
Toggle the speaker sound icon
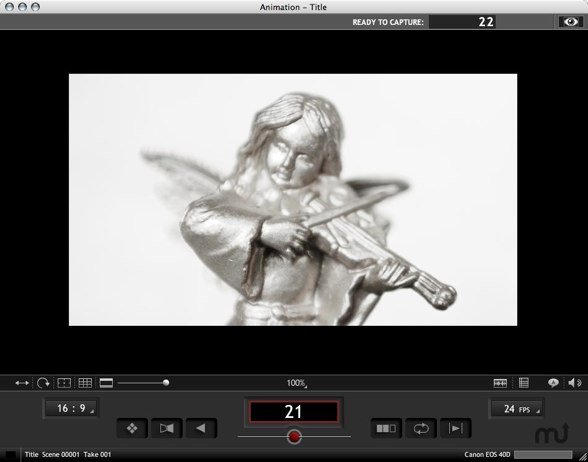(574, 383)
